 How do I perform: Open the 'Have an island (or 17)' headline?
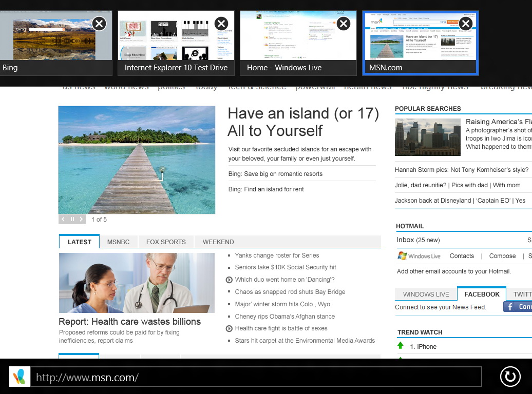click(x=303, y=122)
